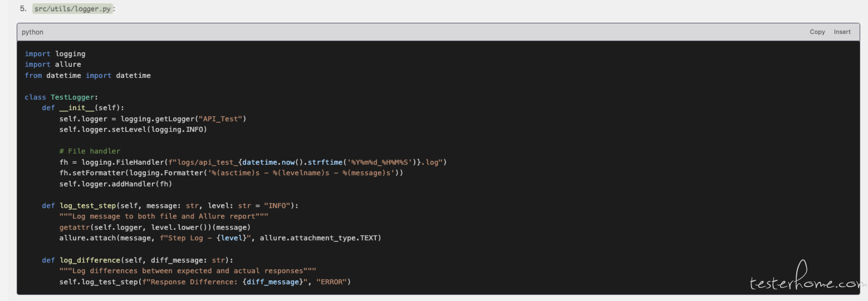
Task: Click the python language label
Action: point(32,32)
